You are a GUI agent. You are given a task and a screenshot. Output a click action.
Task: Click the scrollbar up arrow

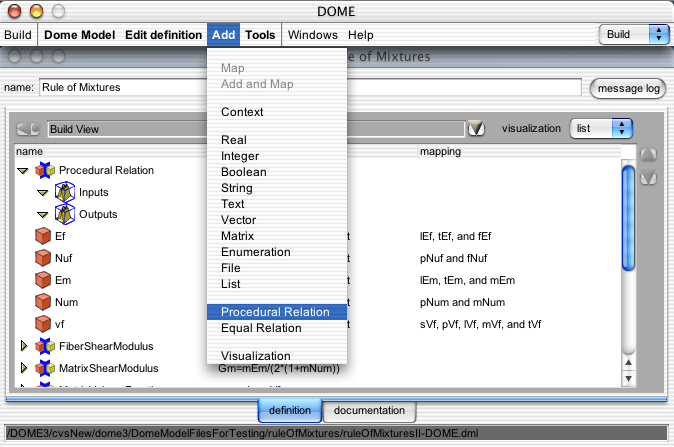pyautogui.click(x=628, y=362)
